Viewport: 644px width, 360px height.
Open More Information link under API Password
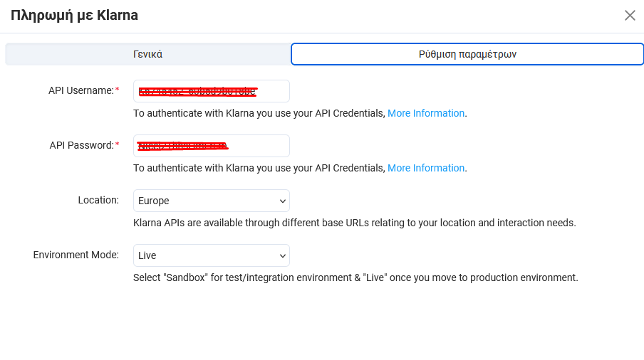coord(426,168)
